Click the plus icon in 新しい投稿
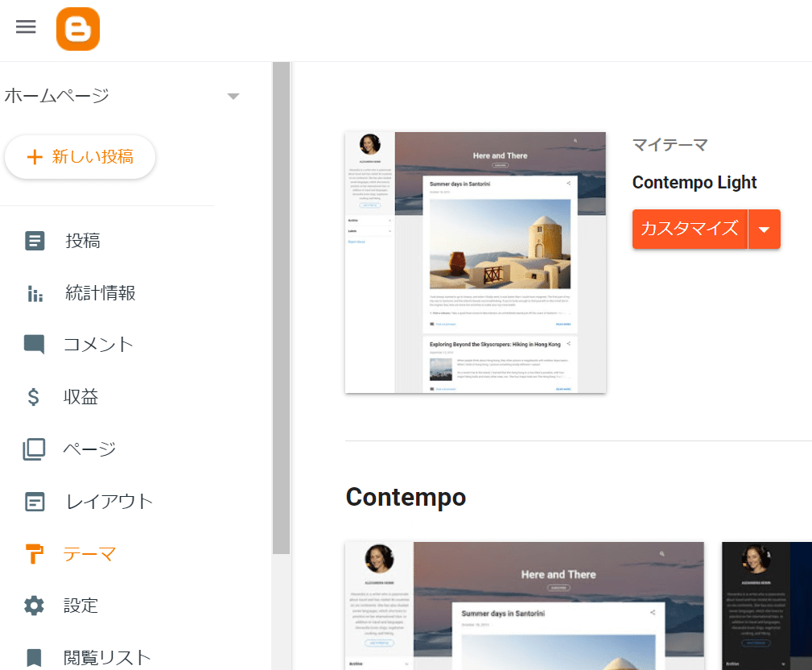Image resolution: width=812 pixels, height=670 pixels. pos(34,157)
